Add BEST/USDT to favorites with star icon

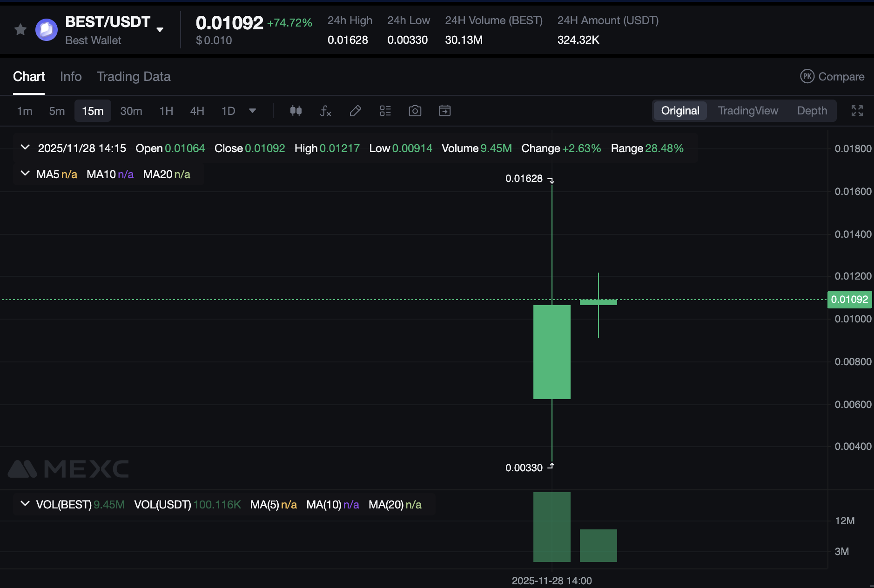coord(20,30)
